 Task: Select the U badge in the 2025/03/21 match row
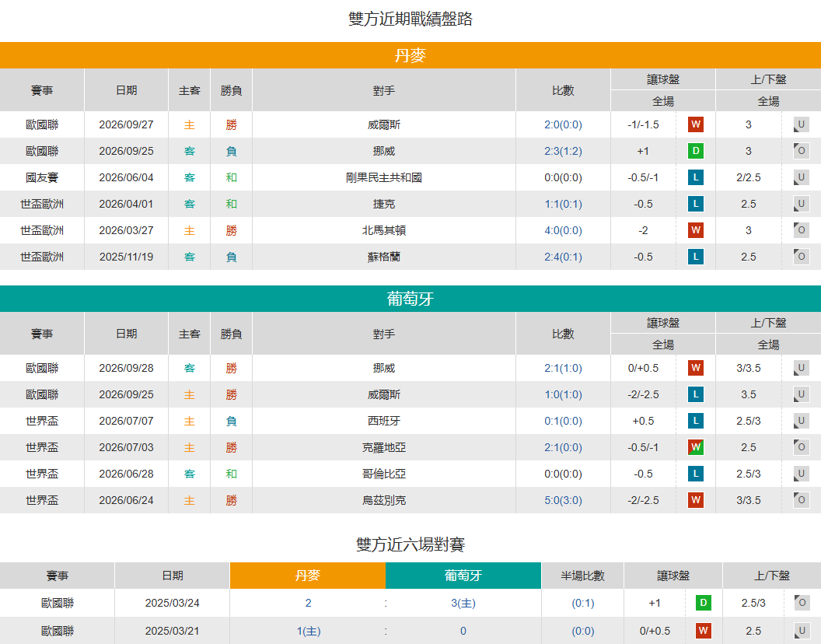tap(802, 631)
